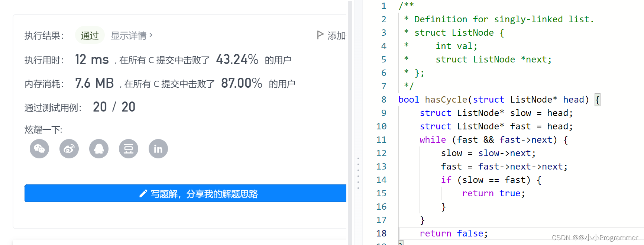Click line number 8 in editor gutter
Image resolution: width=644 pixels, height=245 pixels.
point(384,100)
